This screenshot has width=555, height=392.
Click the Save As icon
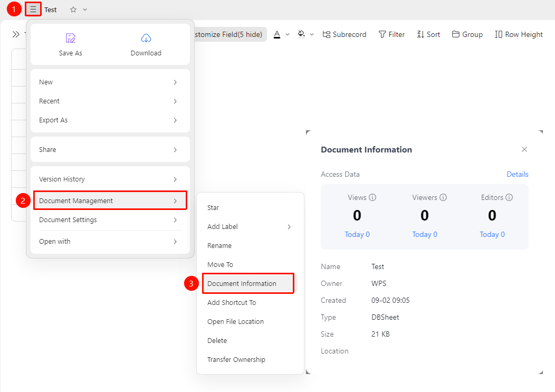point(71,38)
